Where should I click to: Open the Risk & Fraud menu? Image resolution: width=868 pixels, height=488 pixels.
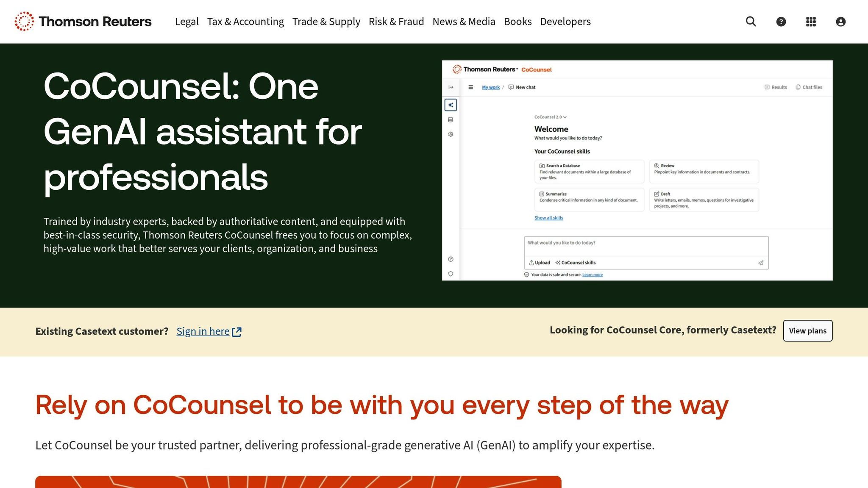pyautogui.click(x=396, y=22)
